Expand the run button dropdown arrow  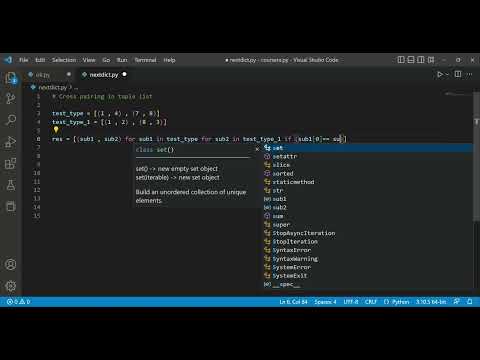point(447,75)
